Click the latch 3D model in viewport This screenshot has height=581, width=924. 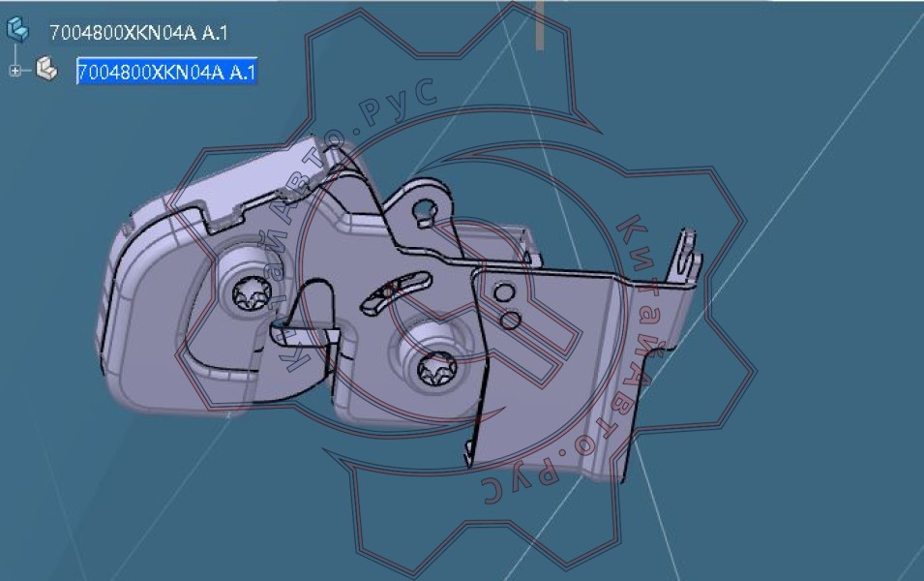point(401,307)
